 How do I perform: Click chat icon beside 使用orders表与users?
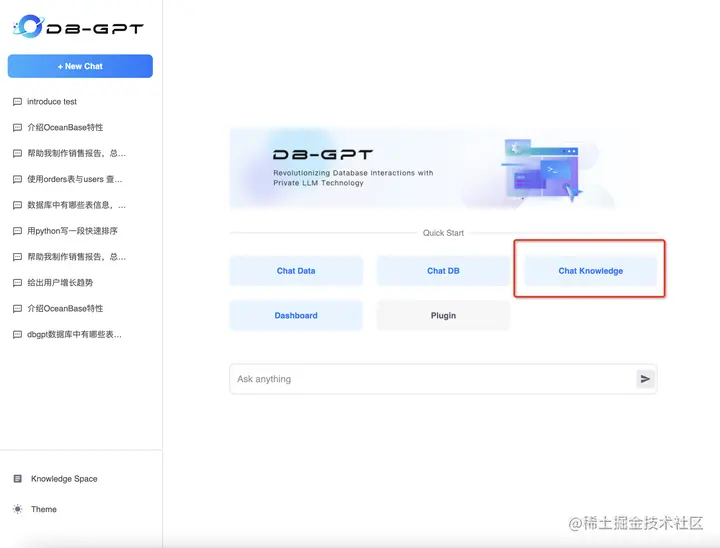point(17,179)
